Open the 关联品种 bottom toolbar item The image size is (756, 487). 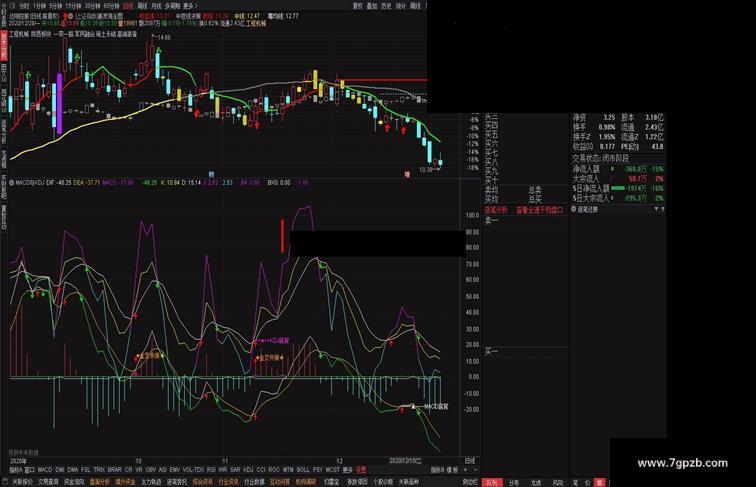pyautogui.click(x=409, y=482)
